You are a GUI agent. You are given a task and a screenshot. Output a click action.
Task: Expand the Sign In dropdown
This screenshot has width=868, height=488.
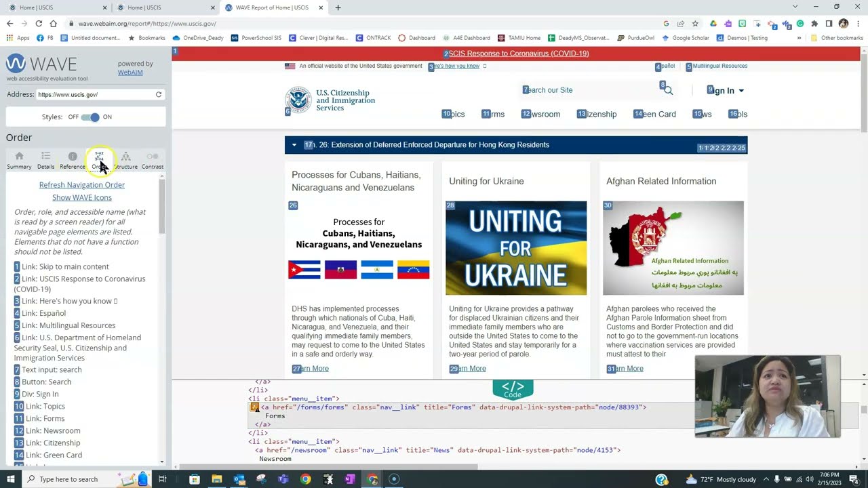[x=726, y=90]
